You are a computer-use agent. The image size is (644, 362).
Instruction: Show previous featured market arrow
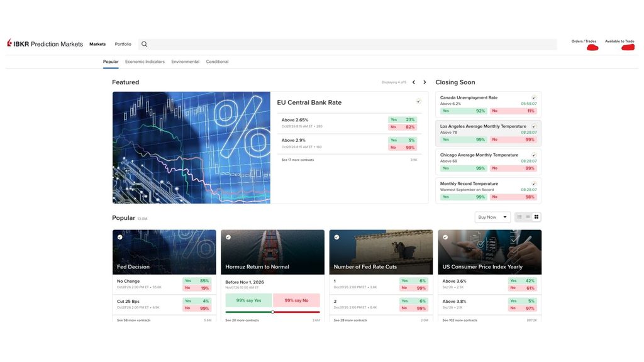click(414, 82)
